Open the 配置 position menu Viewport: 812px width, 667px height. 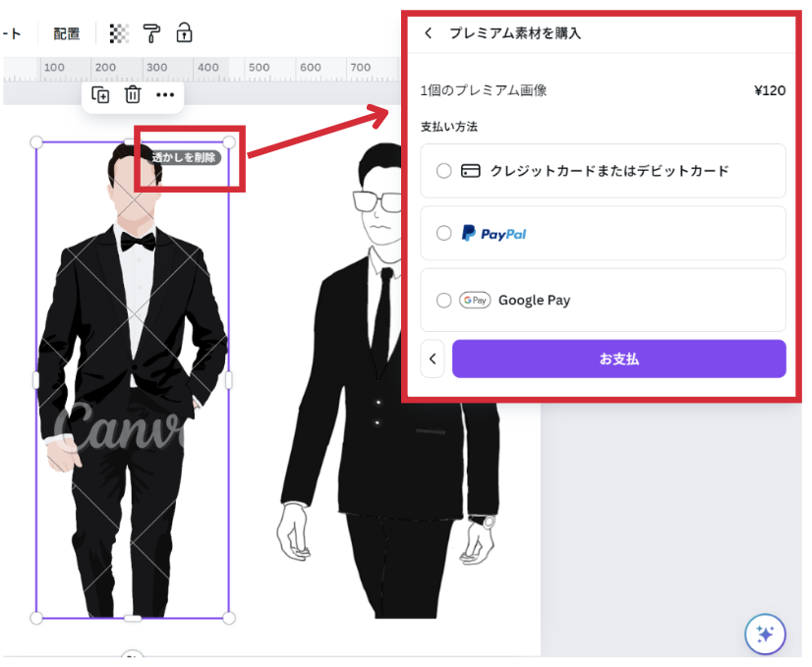point(67,33)
